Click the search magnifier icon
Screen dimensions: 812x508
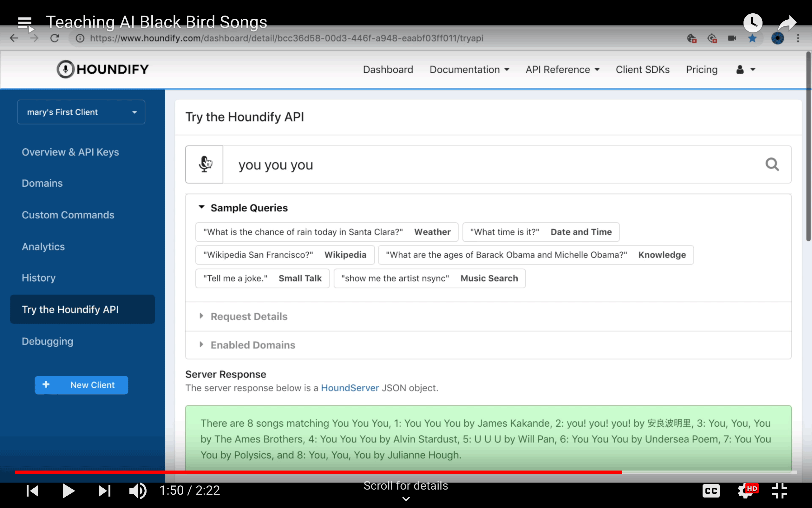tap(772, 164)
